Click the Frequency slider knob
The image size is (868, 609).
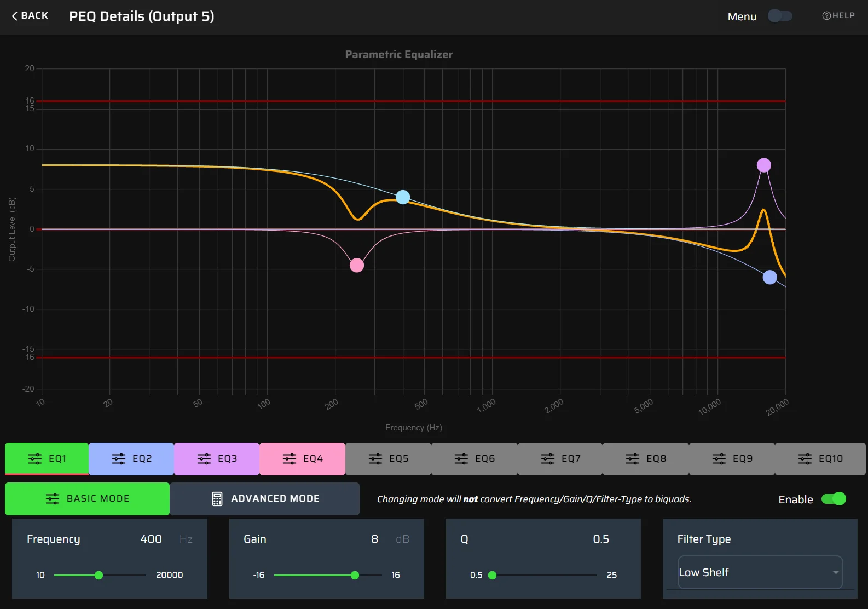(99, 575)
